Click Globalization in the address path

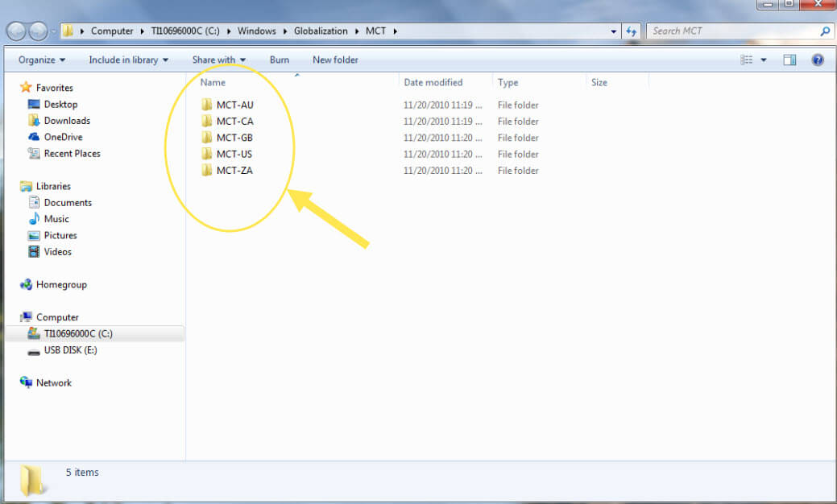(320, 31)
